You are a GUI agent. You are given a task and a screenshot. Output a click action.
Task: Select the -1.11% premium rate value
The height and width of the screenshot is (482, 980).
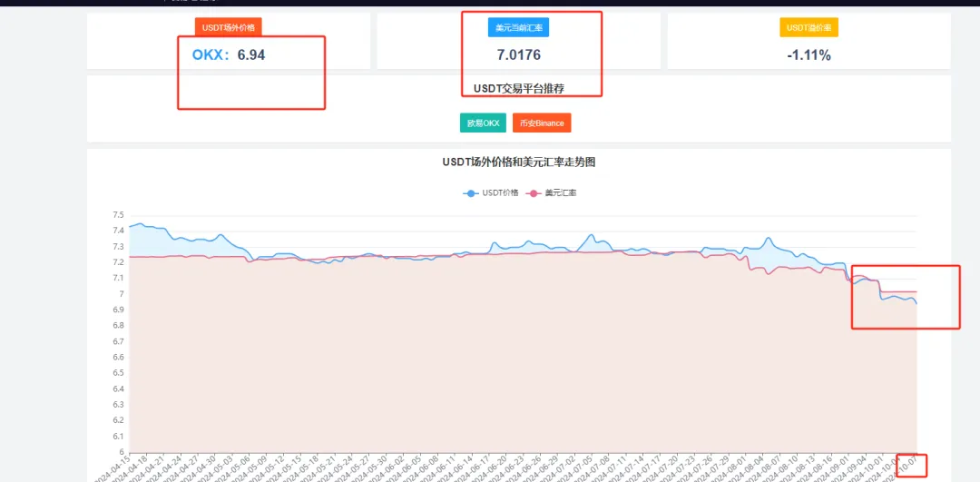(x=808, y=55)
